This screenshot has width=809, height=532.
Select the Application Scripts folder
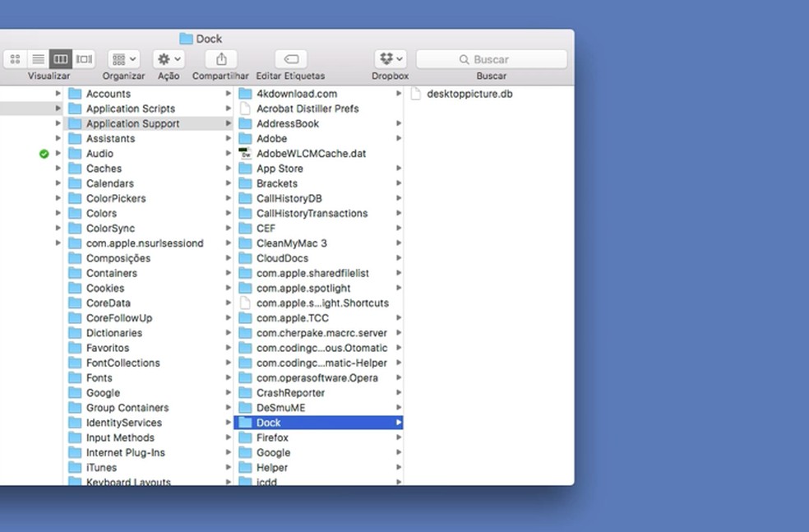click(x=150, y=109)
